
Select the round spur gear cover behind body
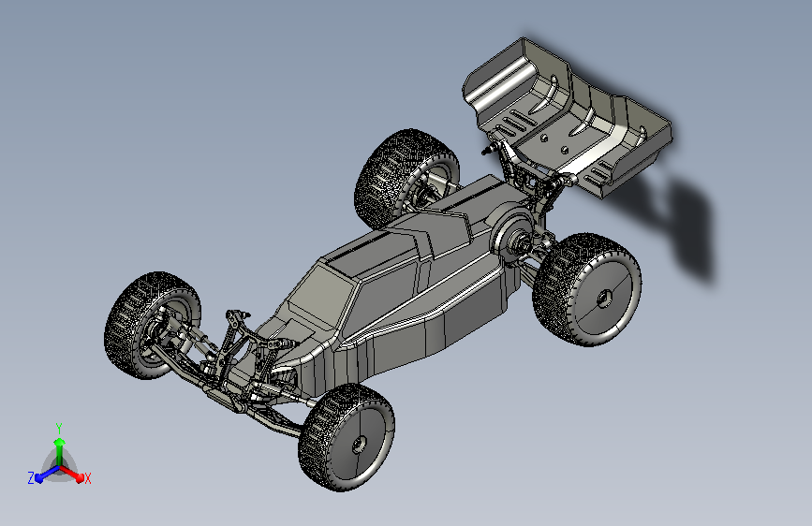click(x=512, y=237)
